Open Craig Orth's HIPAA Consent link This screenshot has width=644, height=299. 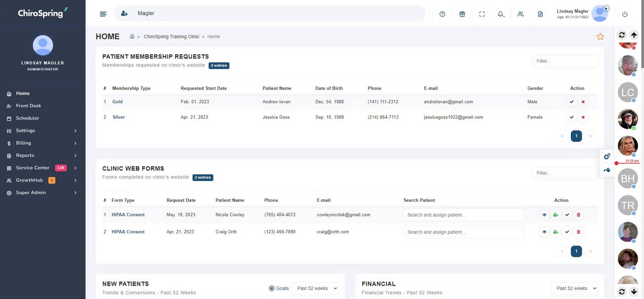click(x=128, y=232)
